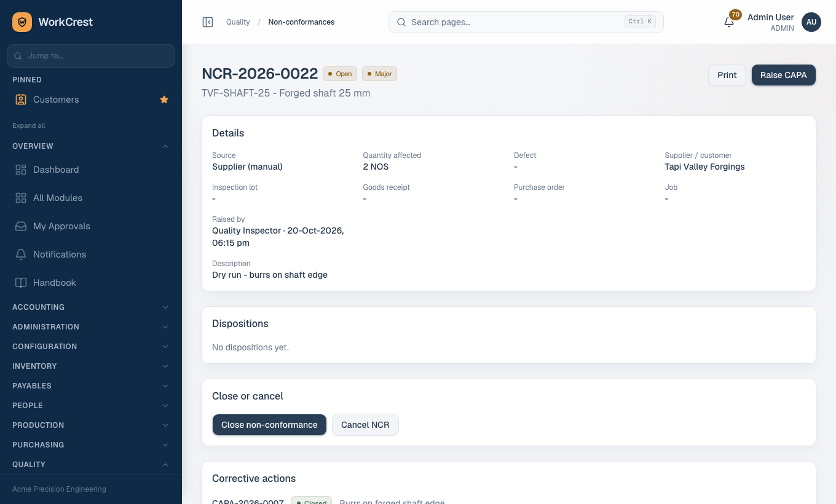This screenshot has width=836, height=504.
Task: Open the Handbook menu item
Action: tap(91, 283)
